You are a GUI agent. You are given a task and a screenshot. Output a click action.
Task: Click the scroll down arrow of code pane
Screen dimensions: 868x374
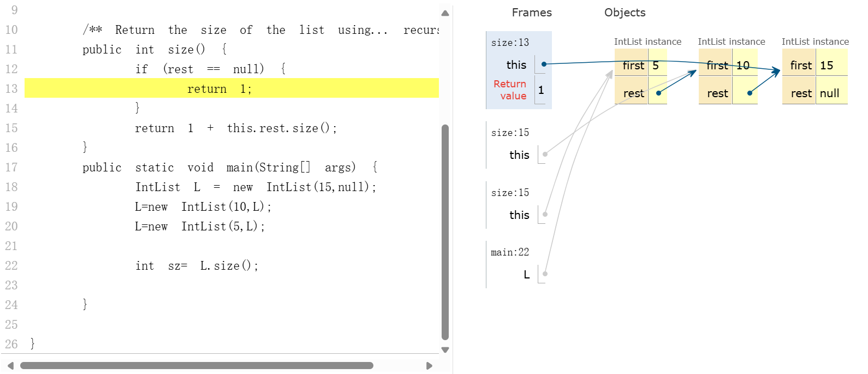(445, 350)
